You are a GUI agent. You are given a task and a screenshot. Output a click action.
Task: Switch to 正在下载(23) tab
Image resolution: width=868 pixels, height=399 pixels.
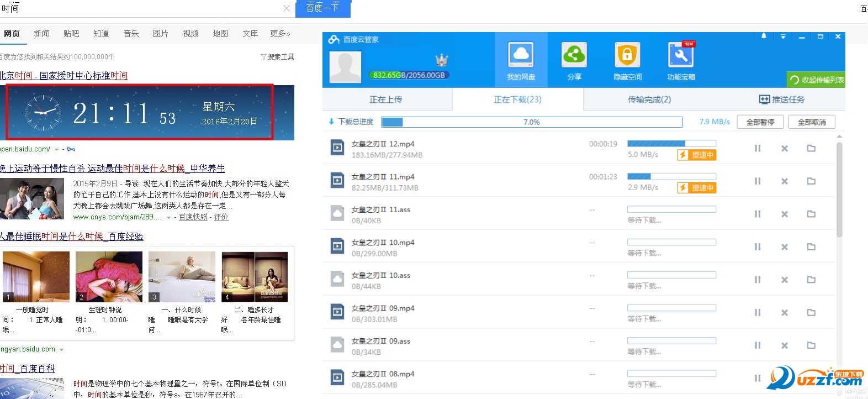point(517,99)
